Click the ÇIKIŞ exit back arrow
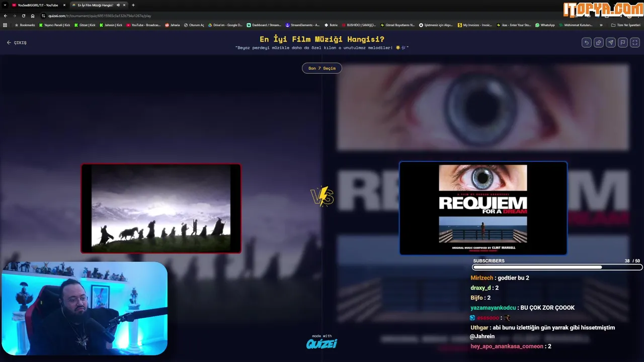Image resolution: width=644 pixels, height=362 pixels. coord(17,43)
